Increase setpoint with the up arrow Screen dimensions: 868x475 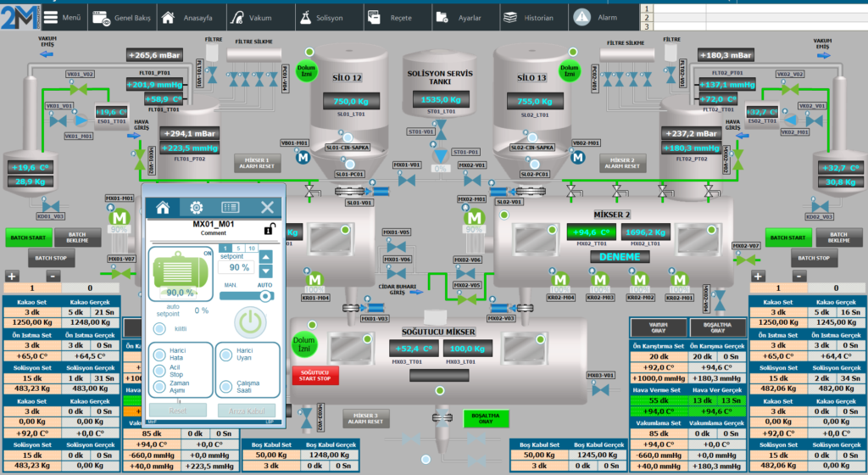265,257
